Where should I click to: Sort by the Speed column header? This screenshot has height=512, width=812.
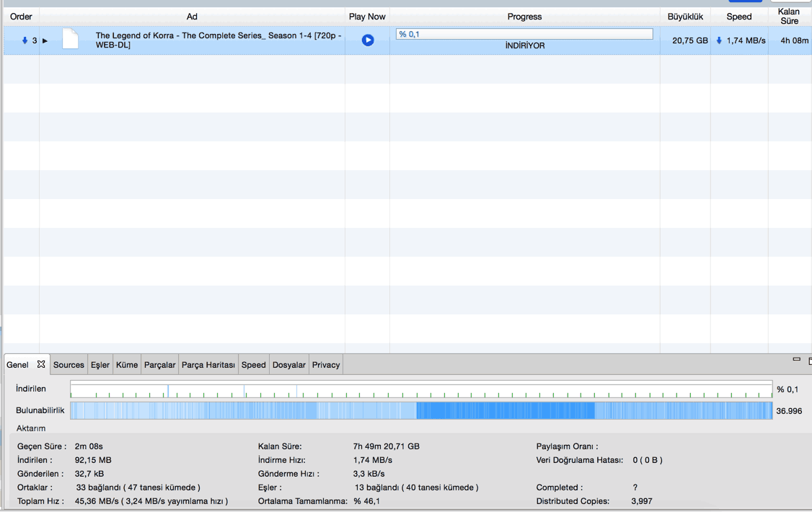[739, 17]
